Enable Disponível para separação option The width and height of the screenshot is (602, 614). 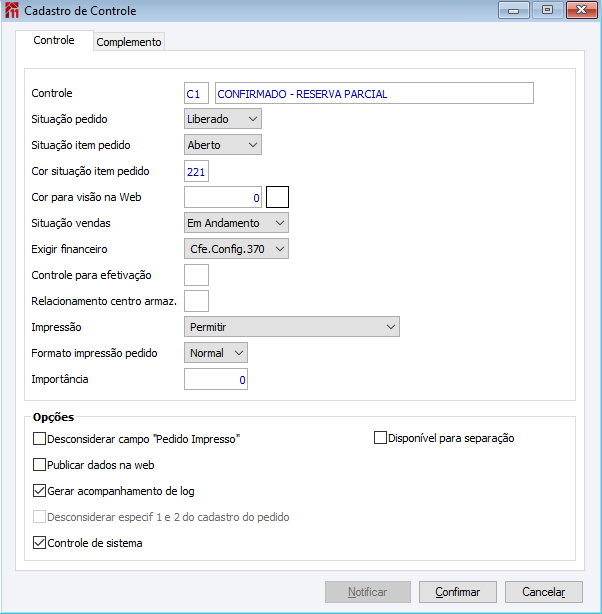(380, 438)
